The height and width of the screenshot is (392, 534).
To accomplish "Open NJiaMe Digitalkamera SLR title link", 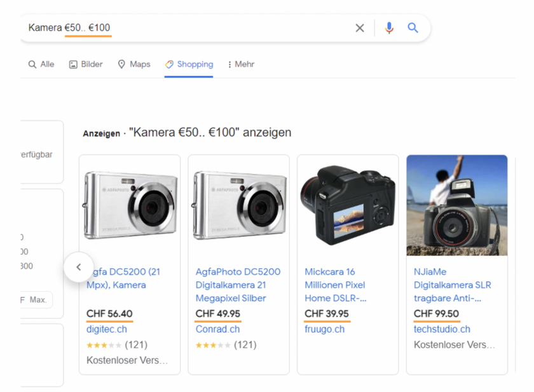I will coord(452,285).
